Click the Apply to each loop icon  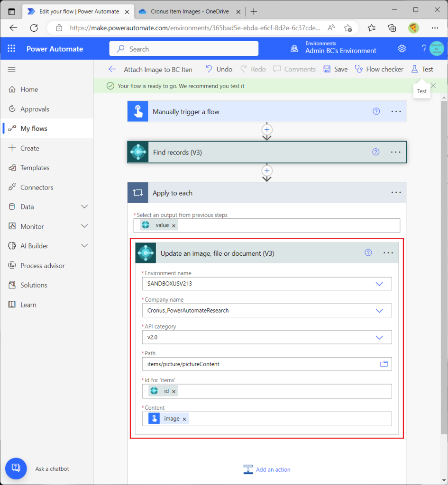[138, 193]
